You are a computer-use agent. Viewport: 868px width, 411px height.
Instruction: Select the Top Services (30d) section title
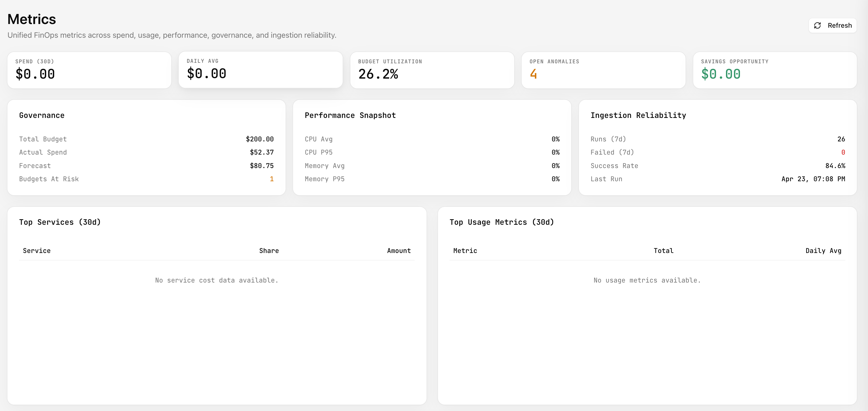[60, 222]
